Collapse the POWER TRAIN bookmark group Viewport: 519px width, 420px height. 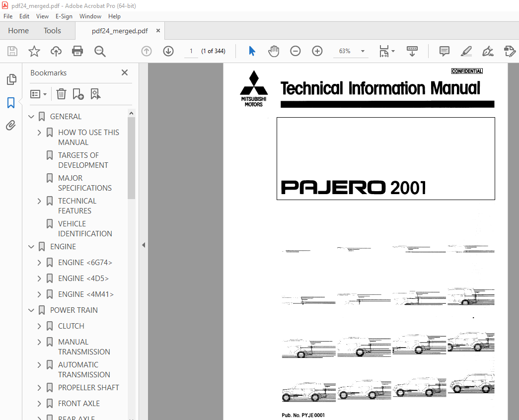[31, 310]
